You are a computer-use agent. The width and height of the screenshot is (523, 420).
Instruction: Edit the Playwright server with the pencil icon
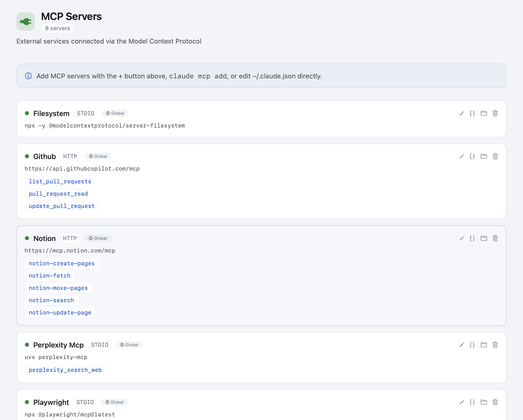[461, 402]
